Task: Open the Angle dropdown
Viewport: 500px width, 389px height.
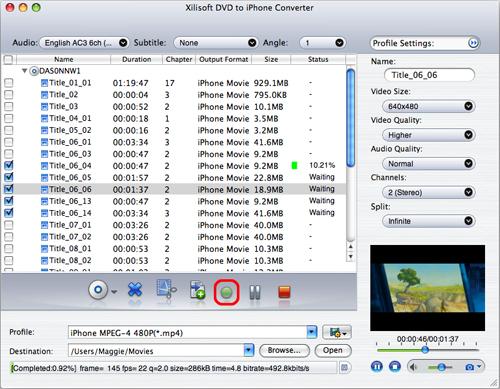Action: click(323, 43)
